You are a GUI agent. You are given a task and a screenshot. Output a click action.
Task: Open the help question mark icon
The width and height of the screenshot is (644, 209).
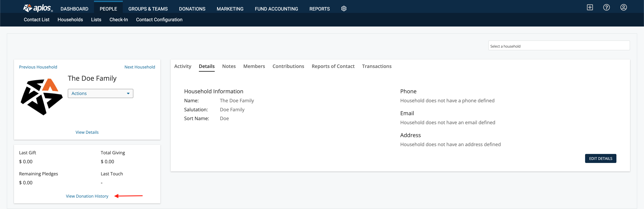coord(606,7)
